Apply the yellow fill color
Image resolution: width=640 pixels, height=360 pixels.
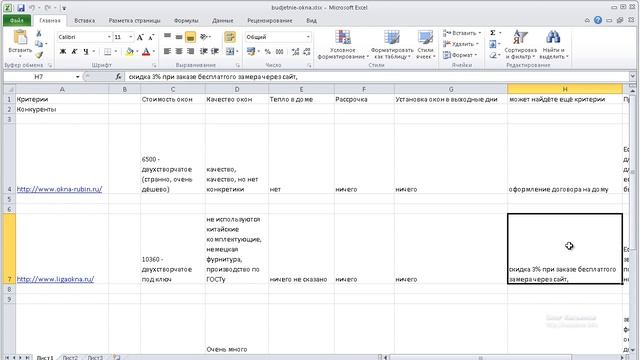tap(129, 51)
